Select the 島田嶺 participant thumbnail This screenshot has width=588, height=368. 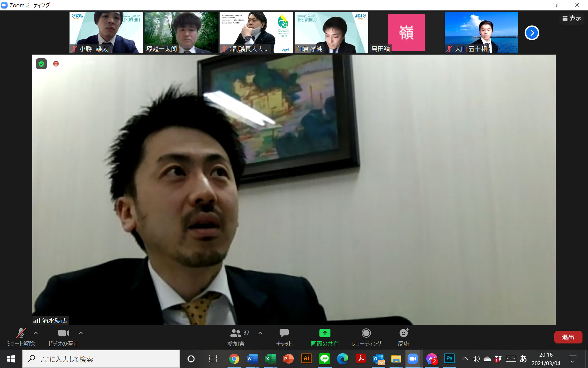(x=406, y=33)
